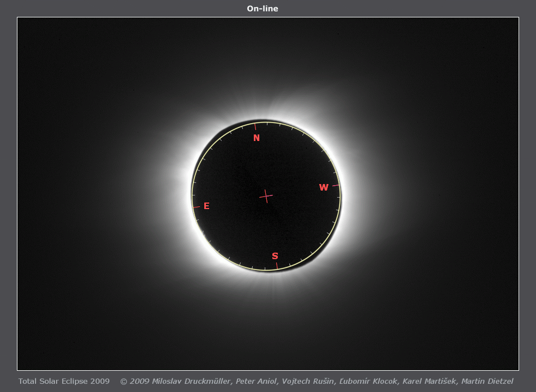Click the name Ľubomír Klocok
Screen dimensions: 536x392
coord(368,381)
